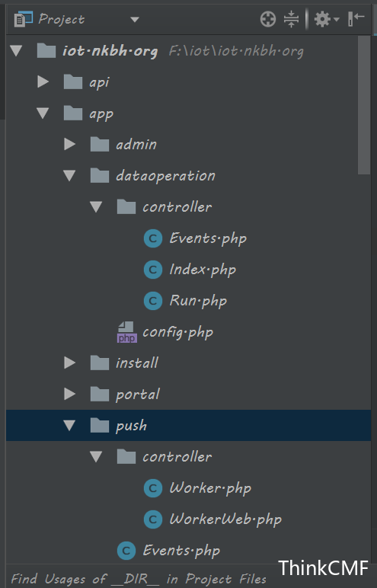Collapse the dataoperation folder

click(x=69, y=175)
